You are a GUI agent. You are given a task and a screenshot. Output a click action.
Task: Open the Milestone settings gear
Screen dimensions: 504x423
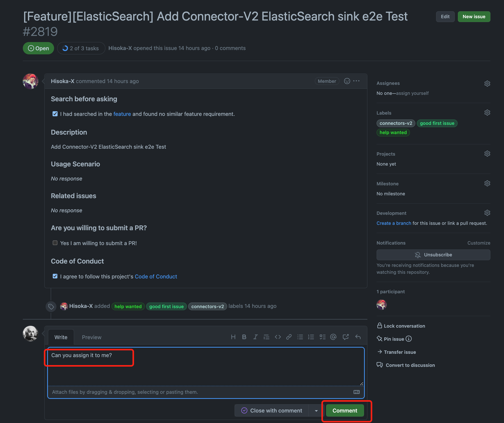coord(487,183)
